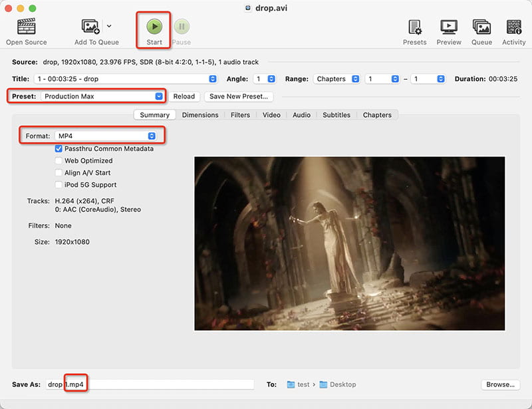
Task: Uncheck Passthru Common Metadata
Action: coord(59,149)
